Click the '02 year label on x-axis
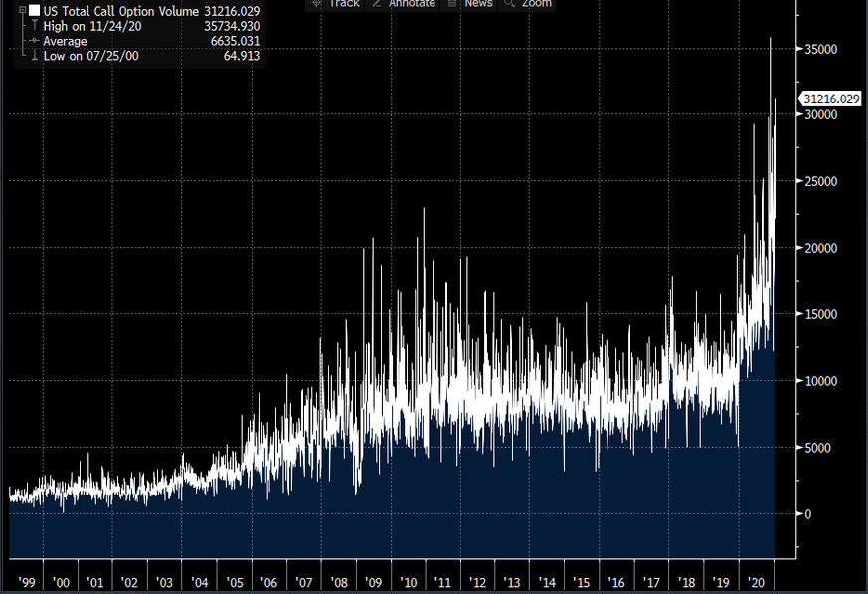The image size is (868, 594). tap(129, 583)
